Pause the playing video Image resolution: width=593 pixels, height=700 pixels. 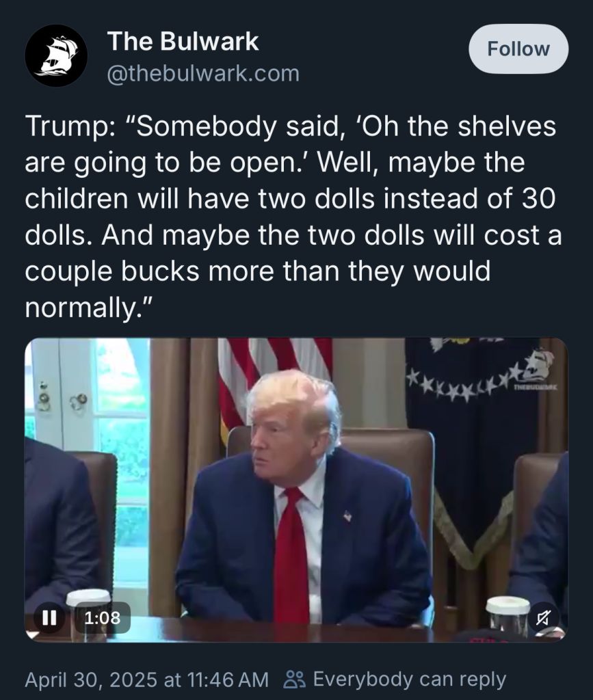coord(49,618)
